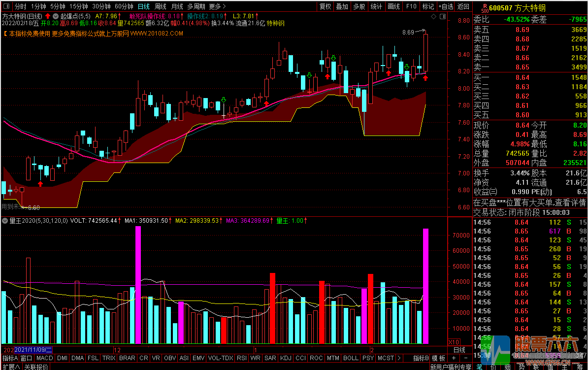Click the 2021/11/09 date marker on timeline
This screenshot has width=588, height=370.
point(33,350)
